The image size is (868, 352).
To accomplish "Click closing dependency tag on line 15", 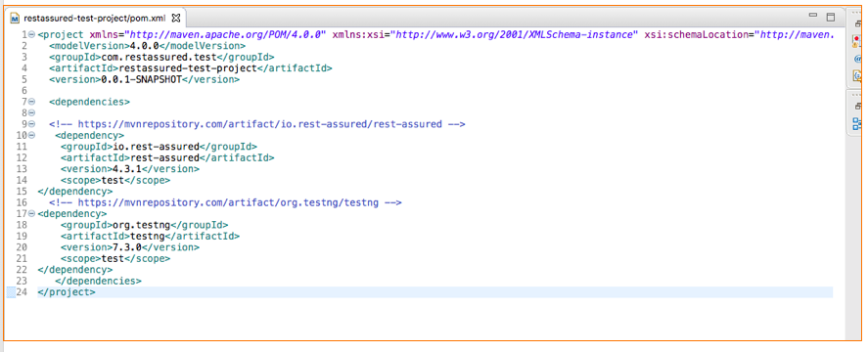I will (74, 191).
